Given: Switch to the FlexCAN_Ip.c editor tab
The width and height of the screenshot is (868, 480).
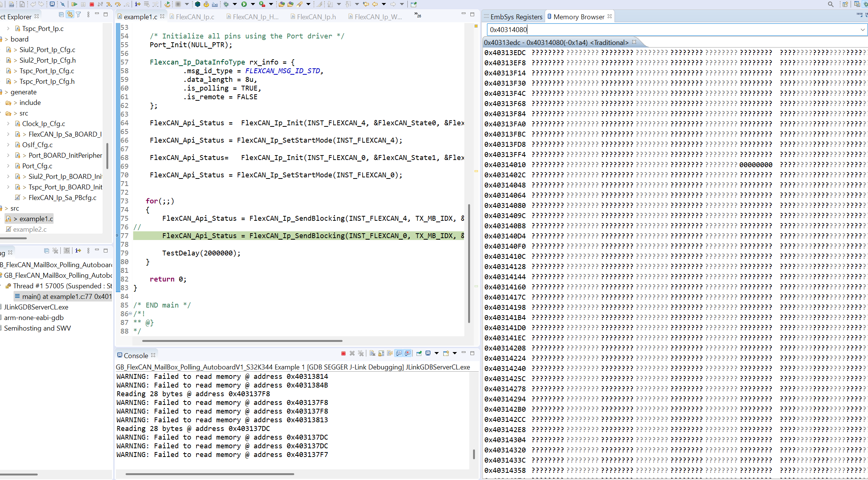Looking at the screenshot, I should click(195, 17).
